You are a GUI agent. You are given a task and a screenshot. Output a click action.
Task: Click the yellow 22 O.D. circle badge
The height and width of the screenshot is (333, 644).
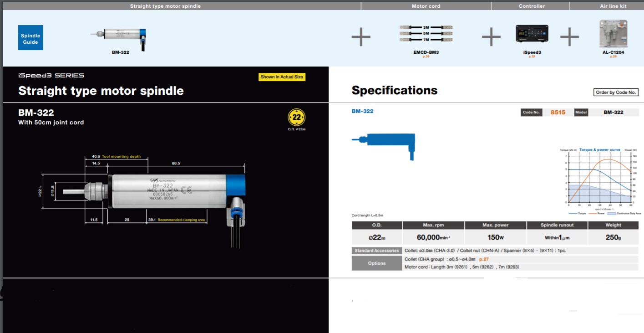coord(297,118)
